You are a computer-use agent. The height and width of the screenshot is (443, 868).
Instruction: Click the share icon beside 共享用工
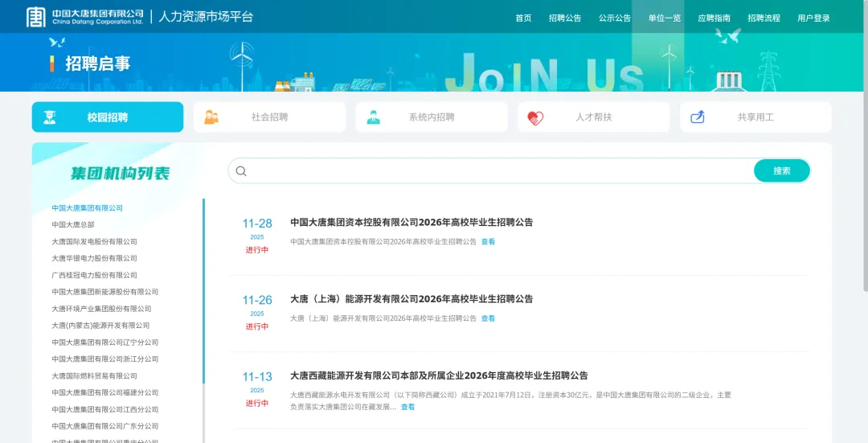(698, 117)
